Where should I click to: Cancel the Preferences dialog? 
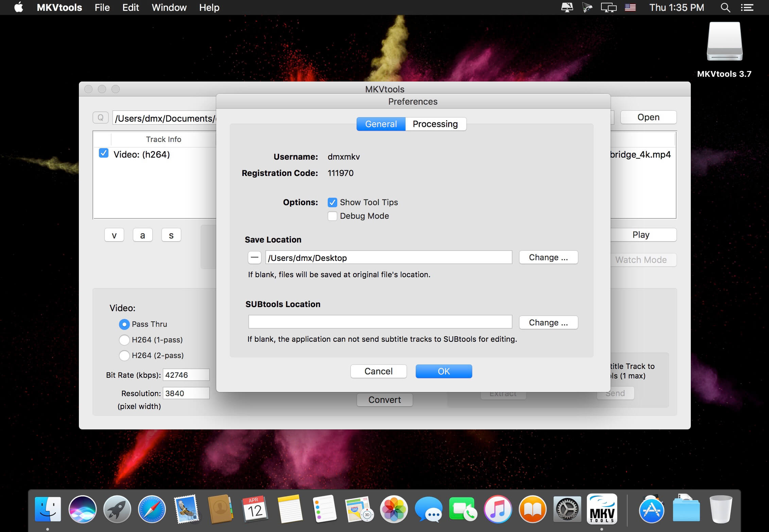[378, 371]
